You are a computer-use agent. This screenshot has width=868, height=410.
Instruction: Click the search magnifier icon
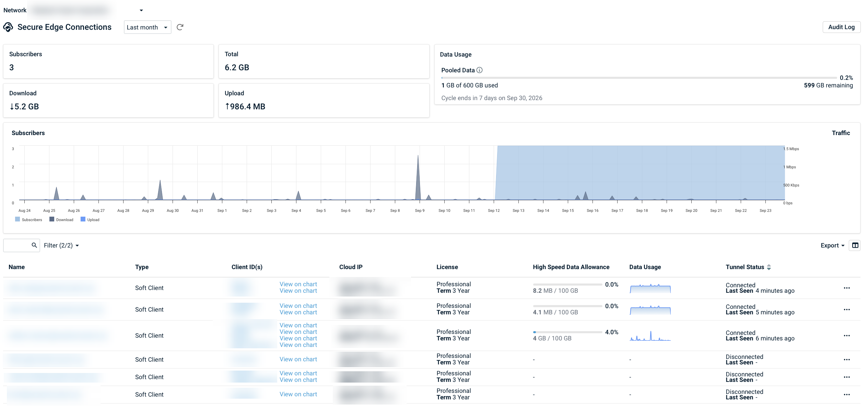pos(34,245)
